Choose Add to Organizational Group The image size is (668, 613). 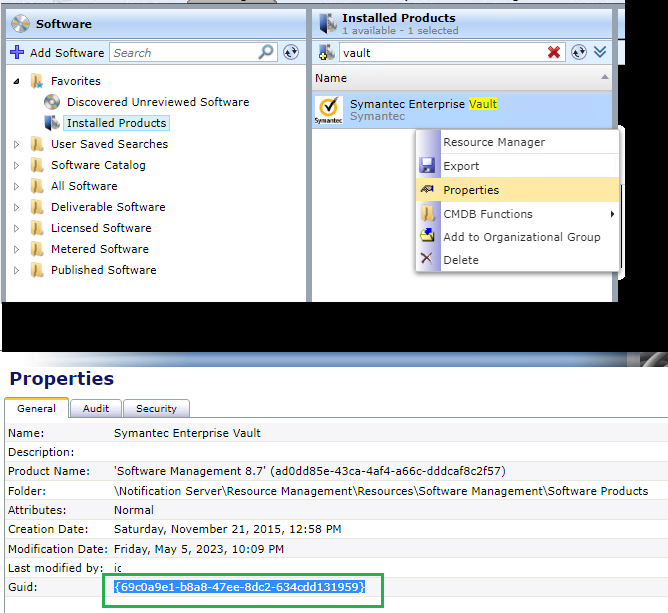click(517, 237)
